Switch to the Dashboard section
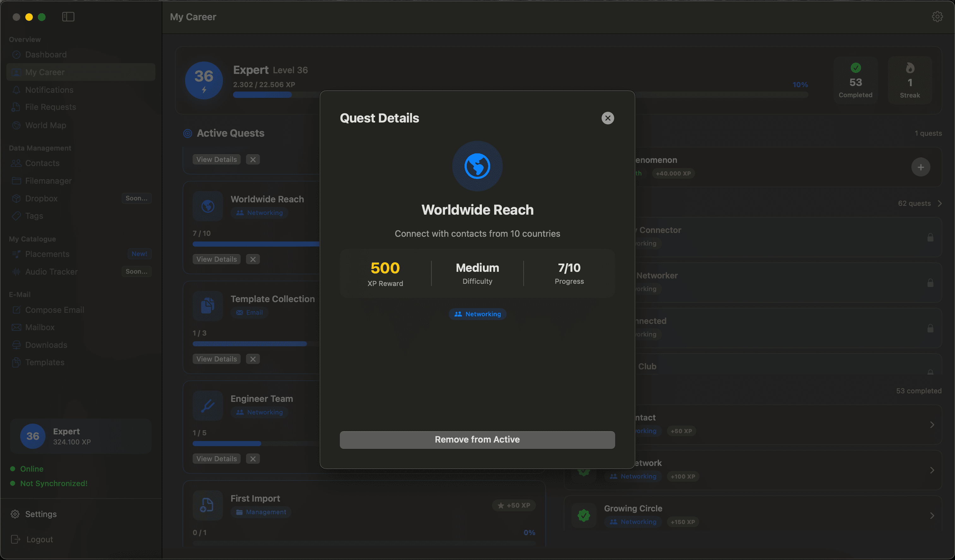 tap(45, 54)
